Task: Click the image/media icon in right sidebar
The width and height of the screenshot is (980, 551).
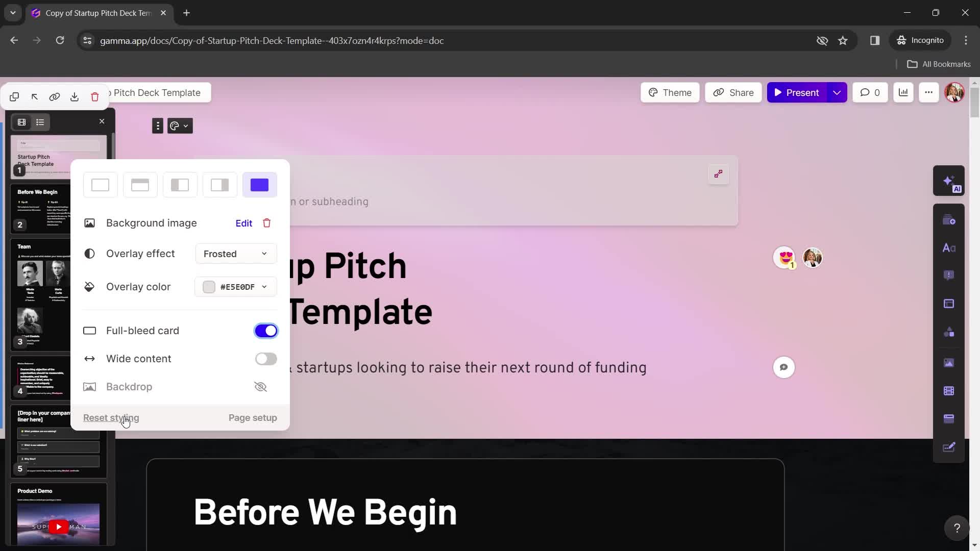Action: 952,363
